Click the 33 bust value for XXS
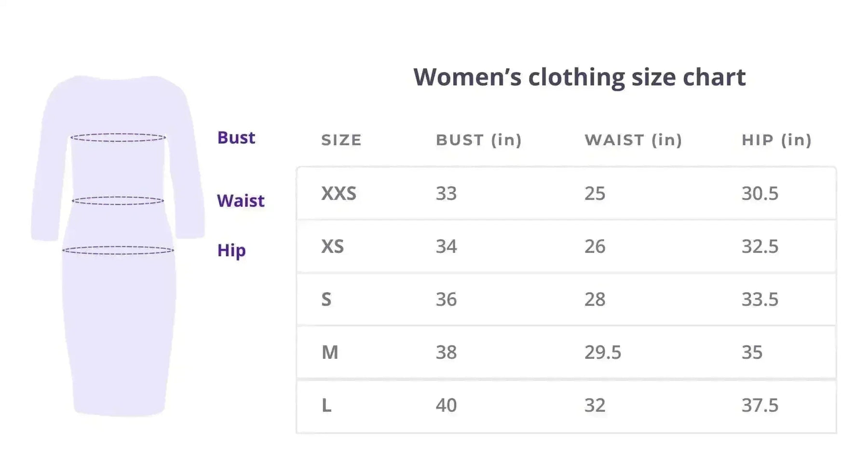The height and width of the screenshot is (463, 868). (446, 193)
